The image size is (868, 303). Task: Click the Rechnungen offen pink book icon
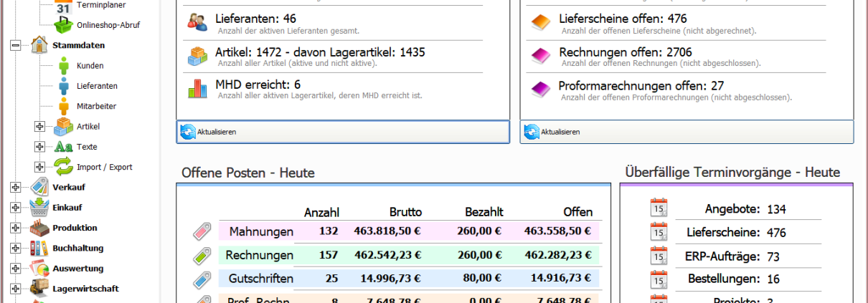540,56
